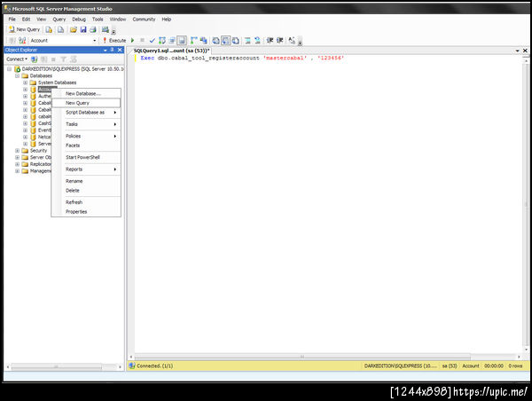Choose Start PowerShell from context menu
532x401 pixels.
point(86,157)
